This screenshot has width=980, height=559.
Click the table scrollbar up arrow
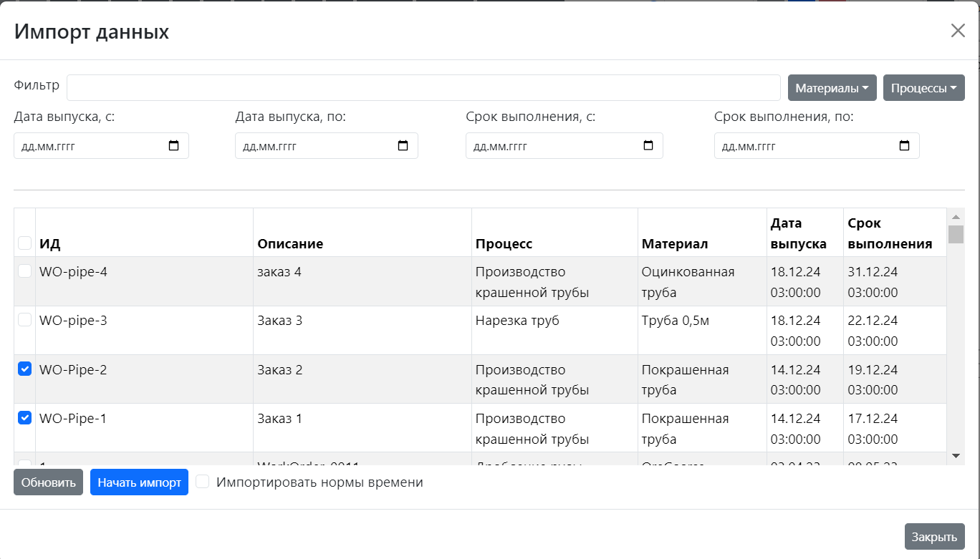coord(956,216)
